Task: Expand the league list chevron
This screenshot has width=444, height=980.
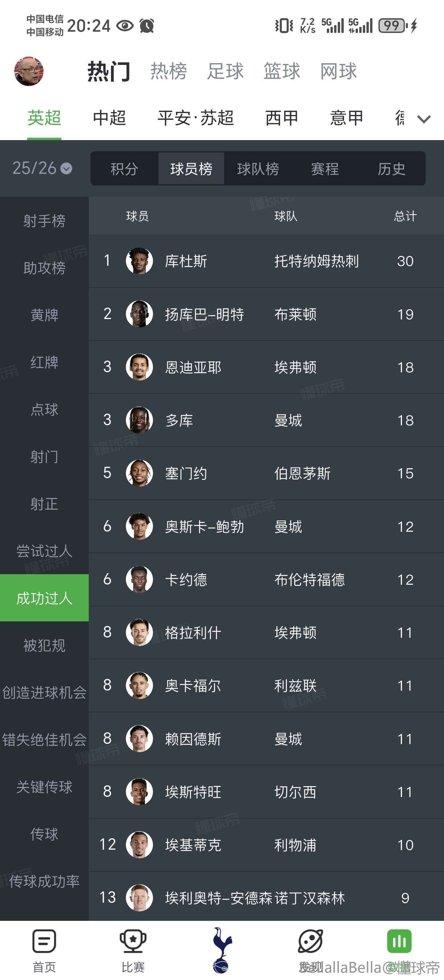Action: [x=424, y=119]
